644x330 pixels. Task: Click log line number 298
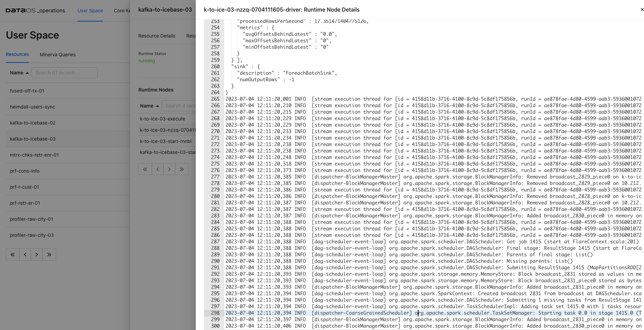(x=215, y=313)
